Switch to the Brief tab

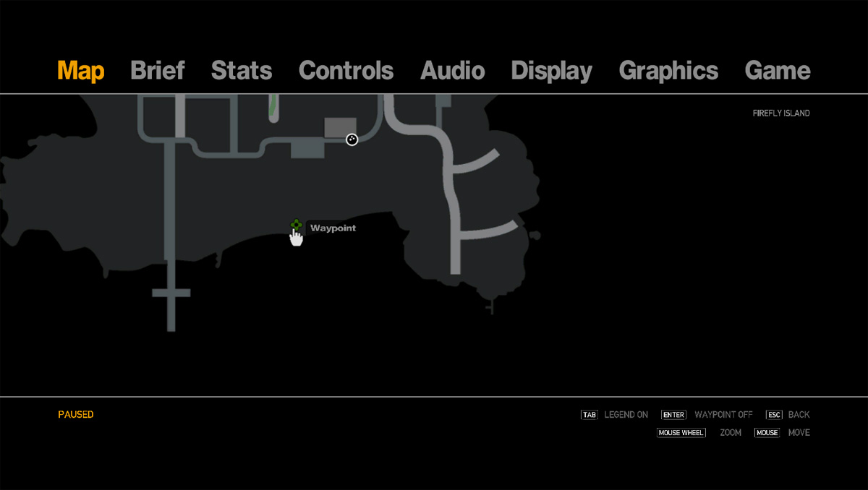pyautogui.click(x=158, y=71)
